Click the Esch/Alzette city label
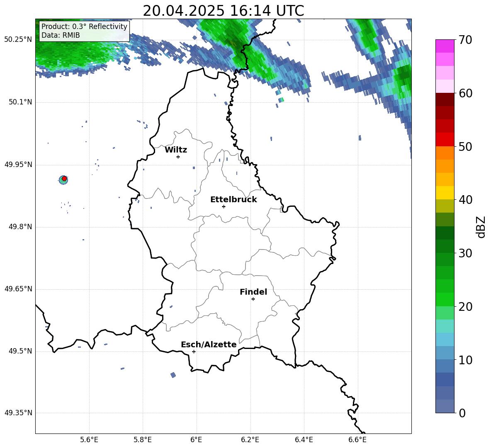 (x=209, y=344)
